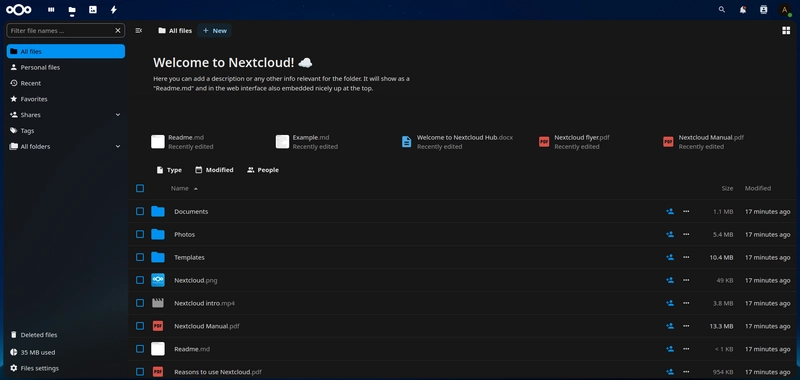Open sharing for Photos folder
Image resolution: width=800 pixels, height=380 pixels.
tap(670, 234)
